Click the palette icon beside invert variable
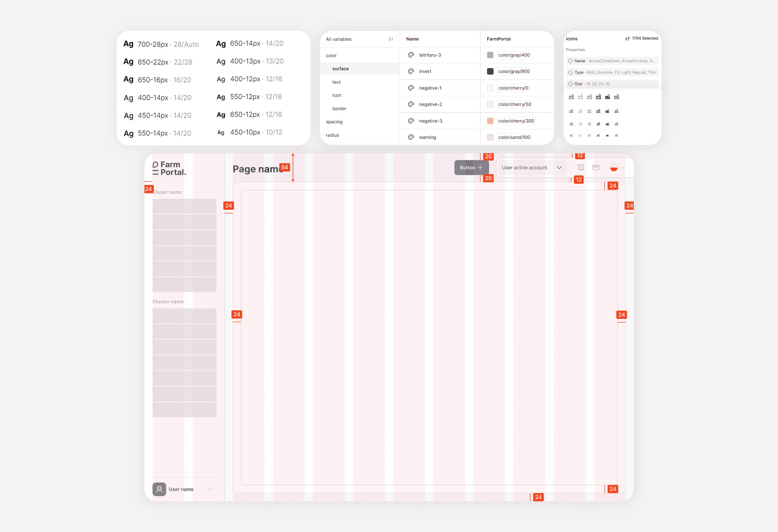This screenshot has height=532, width=778. click(411, 71)
